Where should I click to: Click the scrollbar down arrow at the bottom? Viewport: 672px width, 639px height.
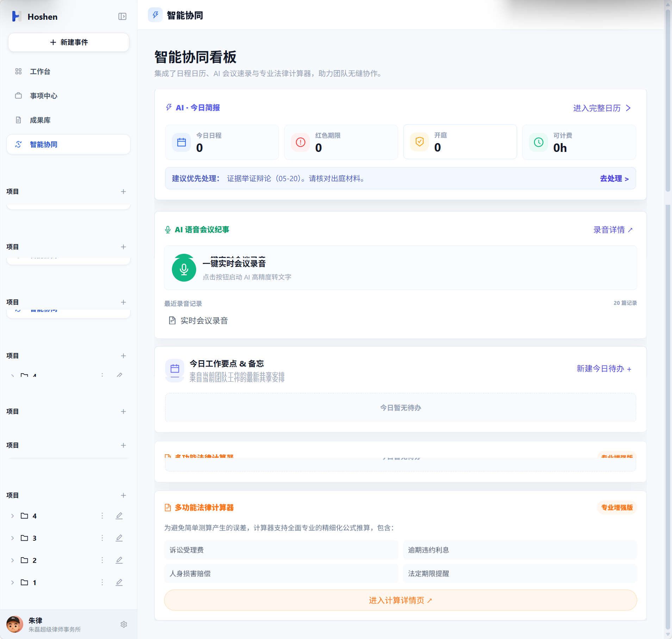(668, 634)
